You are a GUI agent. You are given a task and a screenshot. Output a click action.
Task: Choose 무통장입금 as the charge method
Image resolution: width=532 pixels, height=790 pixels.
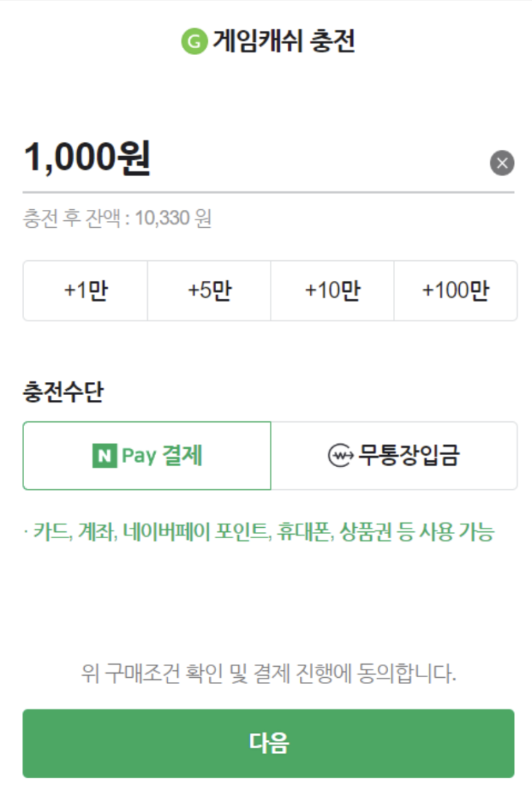pos(394,456)
